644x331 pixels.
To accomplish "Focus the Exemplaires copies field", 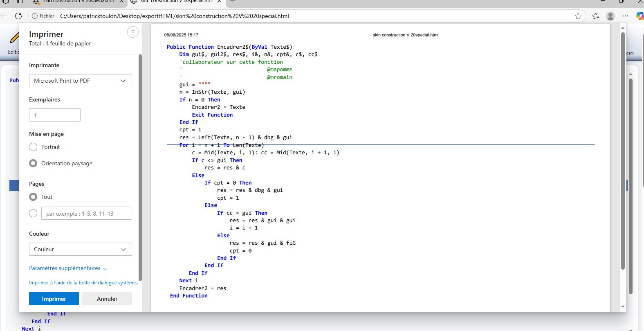I will click(x=55, y=115).
